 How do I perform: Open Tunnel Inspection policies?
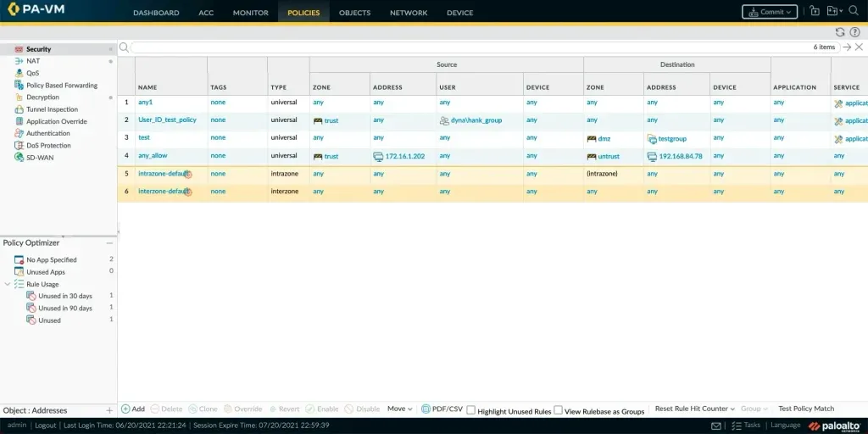pyautogui.click(x=52, y=109)
